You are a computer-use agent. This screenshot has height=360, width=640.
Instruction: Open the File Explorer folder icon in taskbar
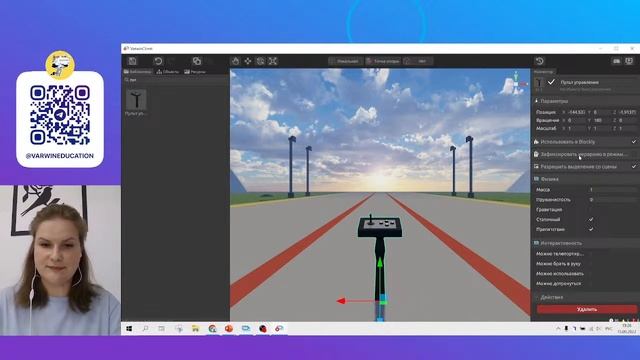pyautogui.click(x=196, y=329)
